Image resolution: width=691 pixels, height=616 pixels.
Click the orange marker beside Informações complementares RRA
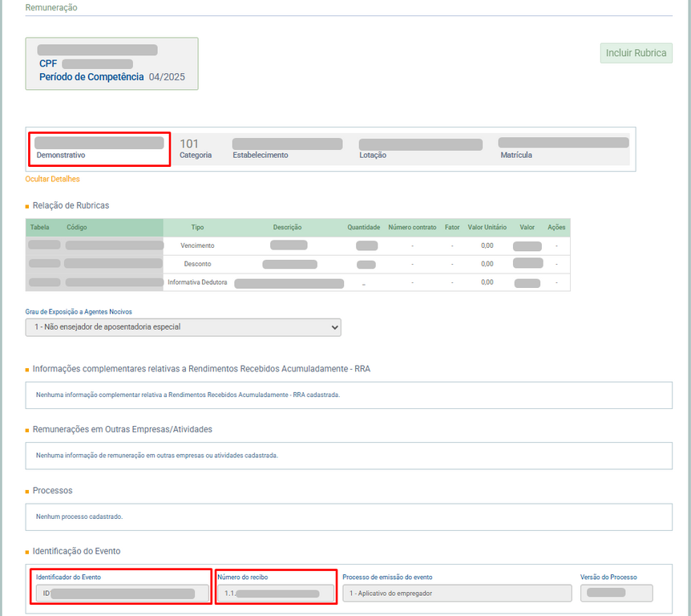pos(27,370)
